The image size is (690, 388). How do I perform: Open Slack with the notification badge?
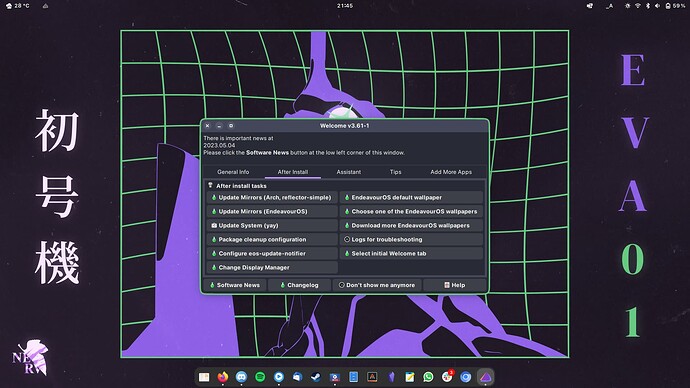(447, 377)
